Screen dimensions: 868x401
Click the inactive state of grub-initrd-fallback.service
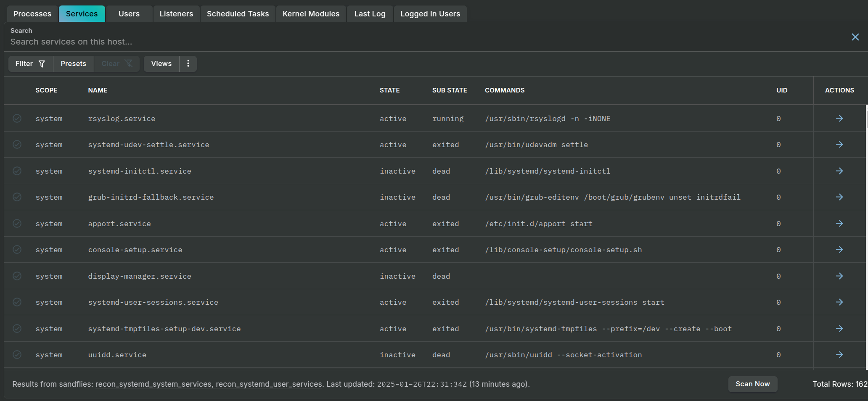click(397, 197)
